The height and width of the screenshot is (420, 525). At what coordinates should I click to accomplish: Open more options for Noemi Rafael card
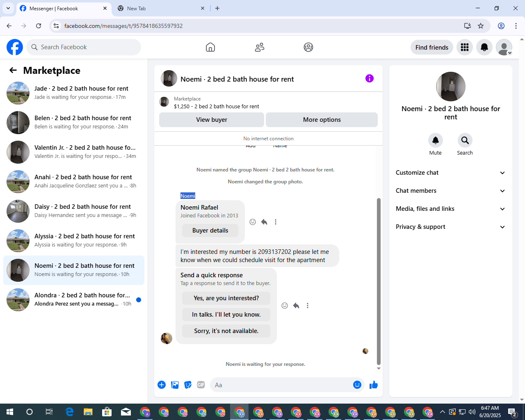coord(276,222)
